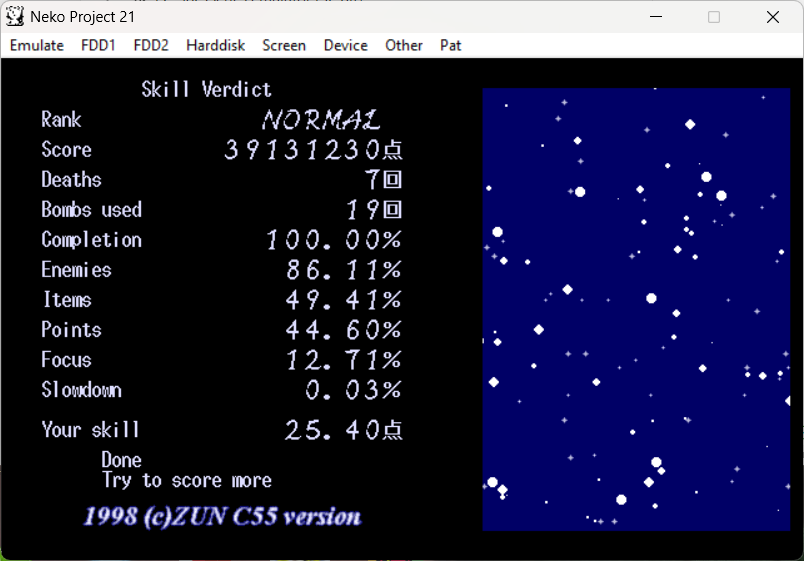Click the Neko Project 21 cat icon

click(15, 16)
